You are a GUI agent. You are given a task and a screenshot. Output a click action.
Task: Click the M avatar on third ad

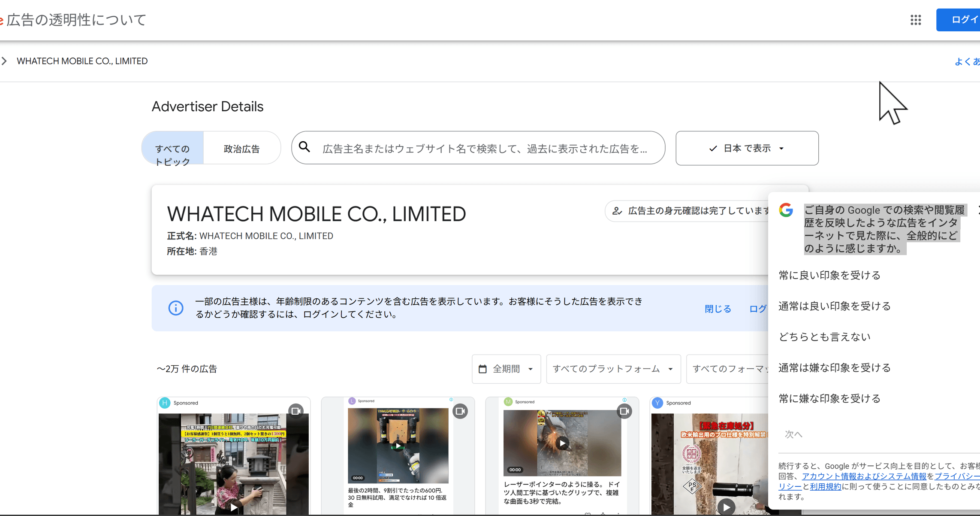508,402
